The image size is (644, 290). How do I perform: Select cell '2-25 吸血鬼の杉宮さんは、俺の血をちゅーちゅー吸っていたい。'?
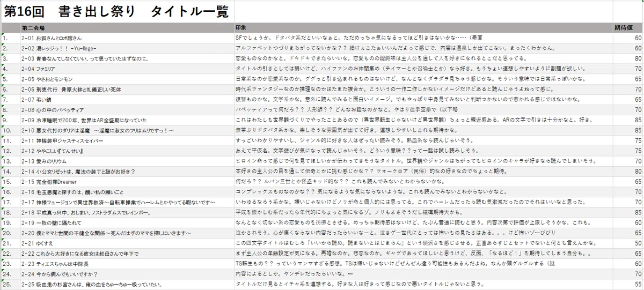click(x=127, y=284)
